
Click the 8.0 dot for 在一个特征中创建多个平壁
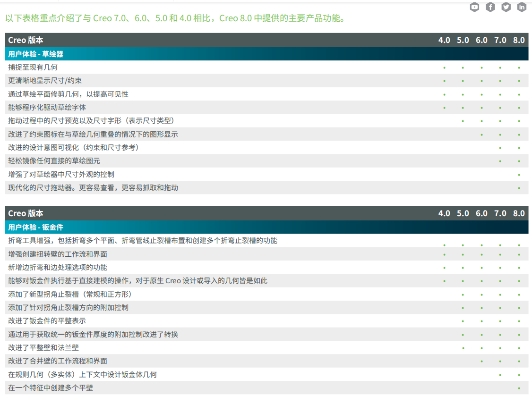tap(519, 388)
